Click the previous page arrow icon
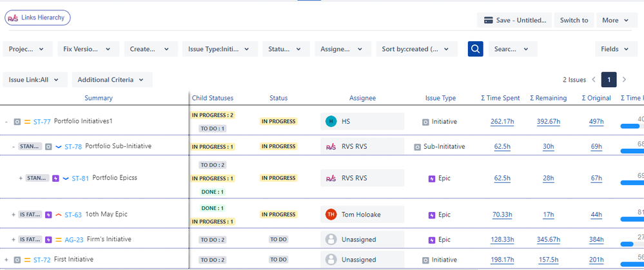Image resolution: width=644 pixels, height=270 pixels. coord(594,80)
